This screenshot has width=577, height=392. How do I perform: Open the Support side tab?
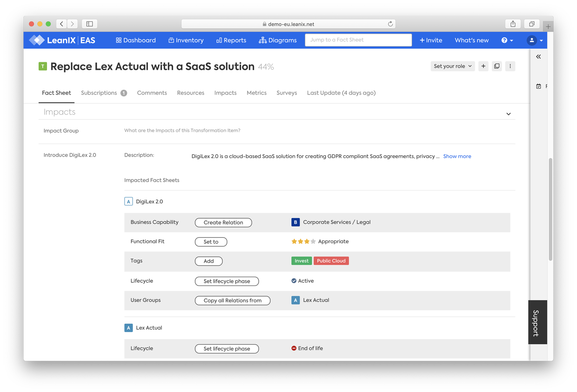[x=537, y=323]
